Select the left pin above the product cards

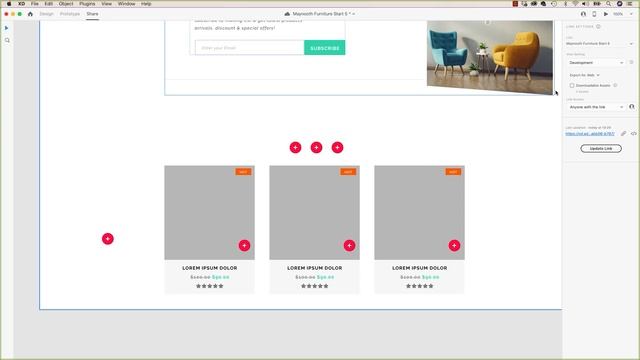(296, 147)
